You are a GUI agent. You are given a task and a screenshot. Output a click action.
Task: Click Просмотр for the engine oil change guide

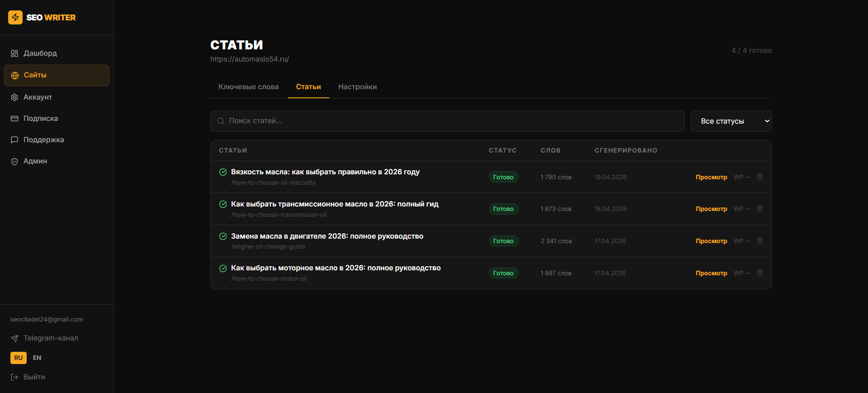711,241
